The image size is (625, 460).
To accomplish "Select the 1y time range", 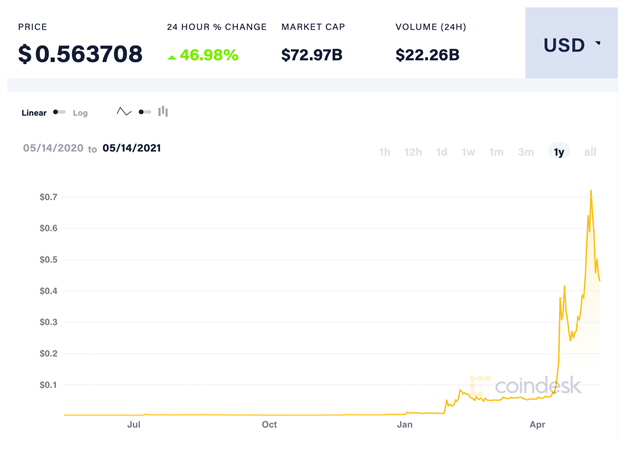I will [559, 152].
